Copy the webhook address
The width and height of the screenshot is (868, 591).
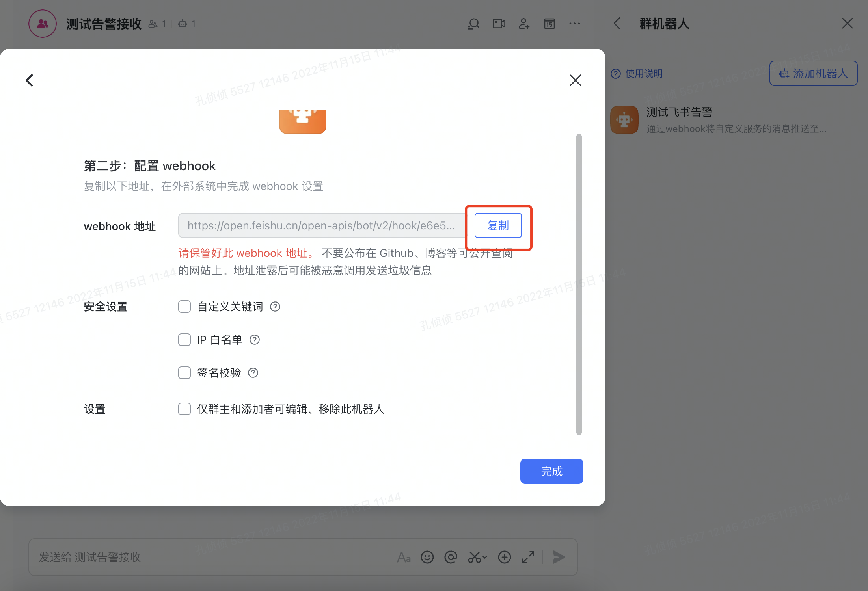[x=498, y=225]
